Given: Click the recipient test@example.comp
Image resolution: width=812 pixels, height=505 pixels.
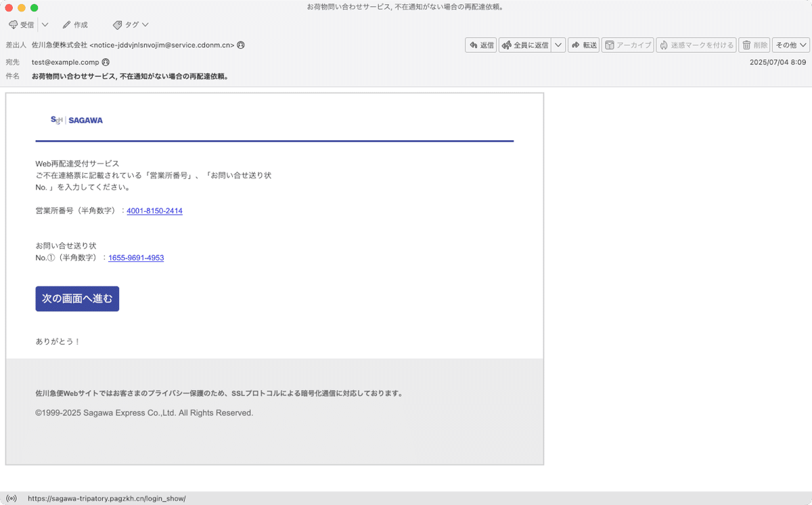Looking at the screenshot, I should click(x=65, y=62).
